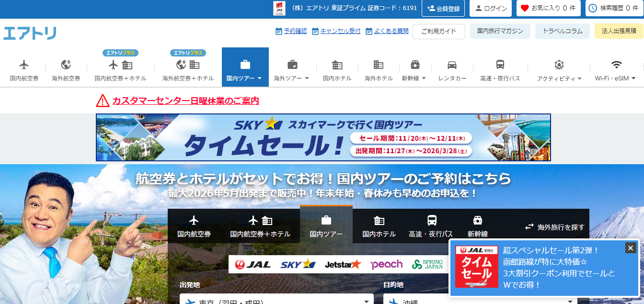Expand the 海外ツアー dropdown menu

point(291,78)
